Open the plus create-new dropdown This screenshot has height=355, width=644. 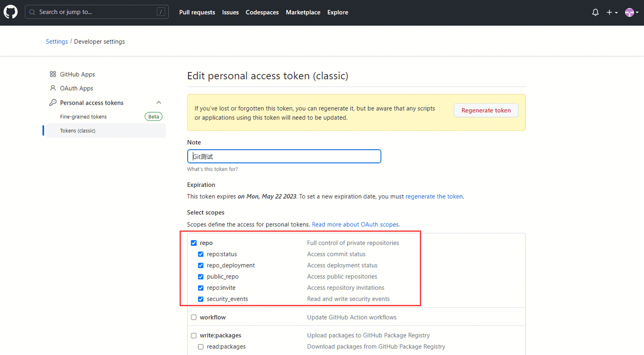tap(612, 12)
